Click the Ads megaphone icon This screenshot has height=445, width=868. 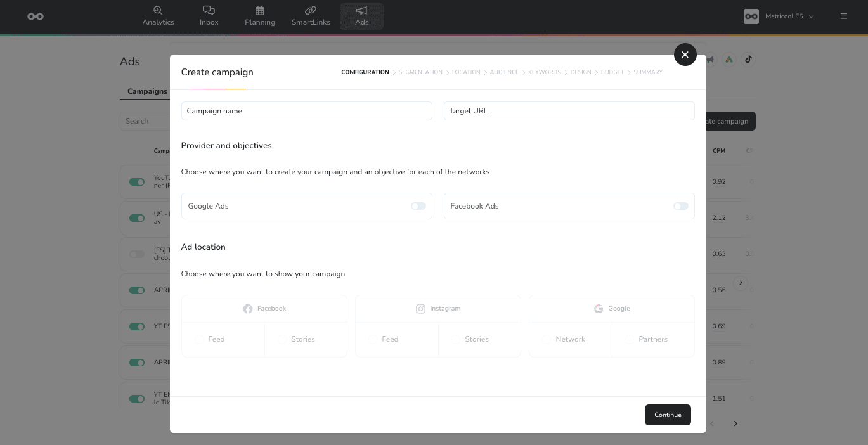point(361,11)
